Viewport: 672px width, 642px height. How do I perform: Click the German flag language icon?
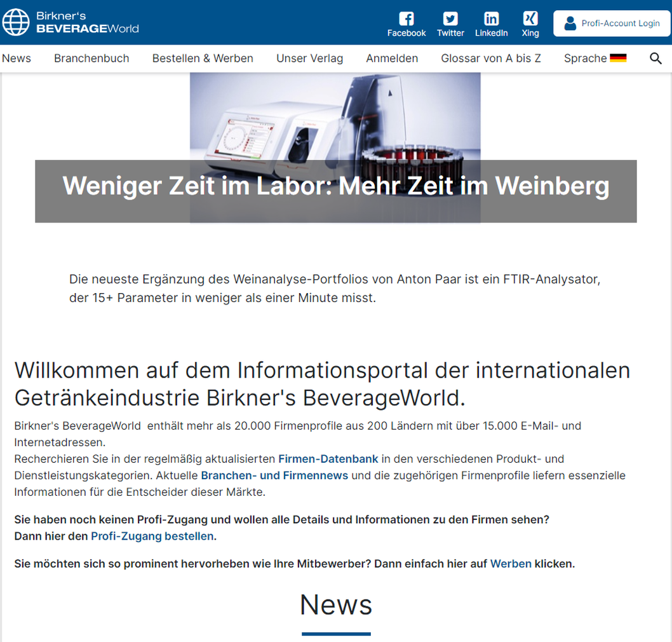tap(618, 58)
